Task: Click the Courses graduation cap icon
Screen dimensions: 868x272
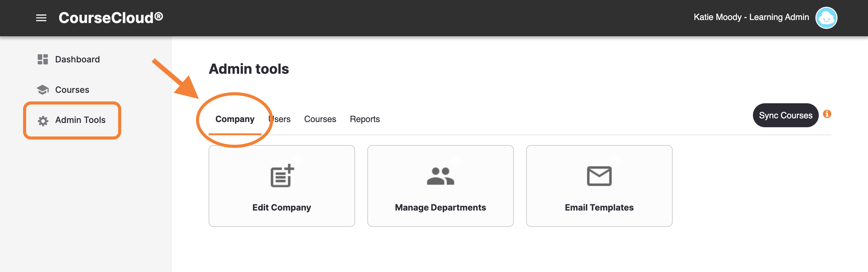Action: coord(43,89)
